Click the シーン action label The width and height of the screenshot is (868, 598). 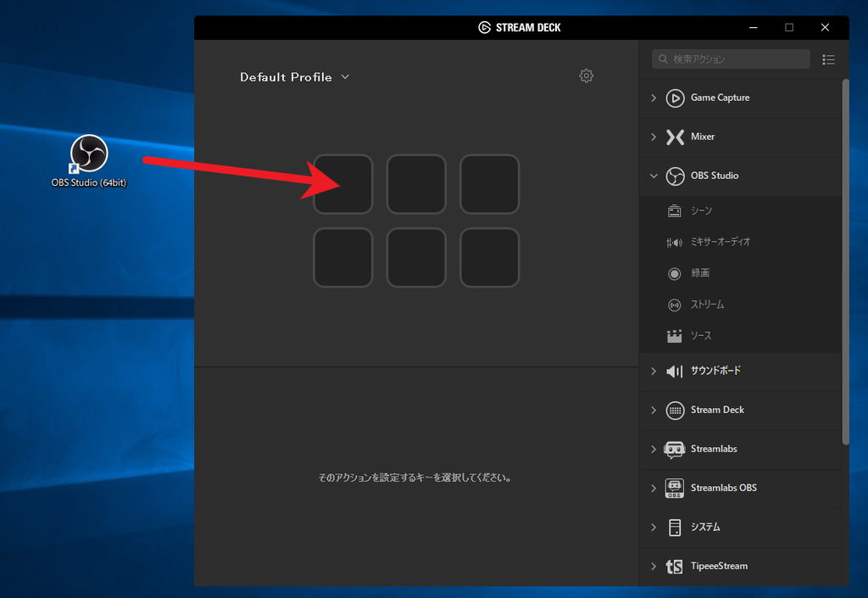point(701,211)
